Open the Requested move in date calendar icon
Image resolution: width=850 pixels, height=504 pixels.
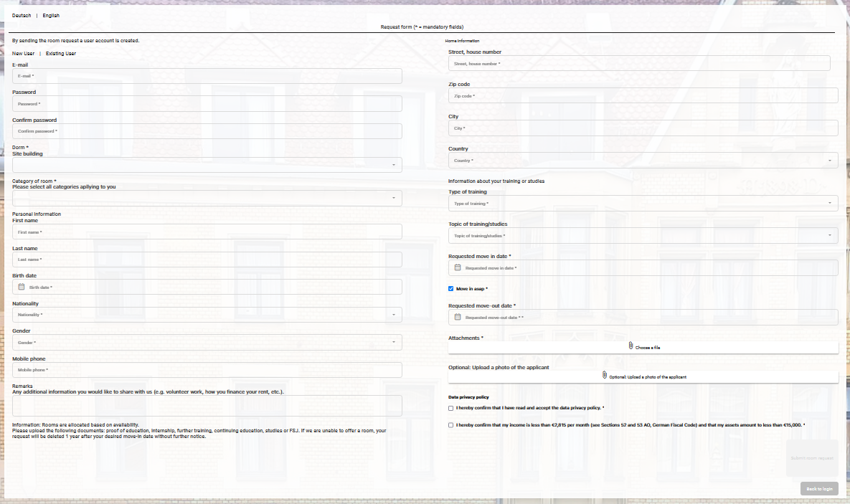tap(458, 267)
